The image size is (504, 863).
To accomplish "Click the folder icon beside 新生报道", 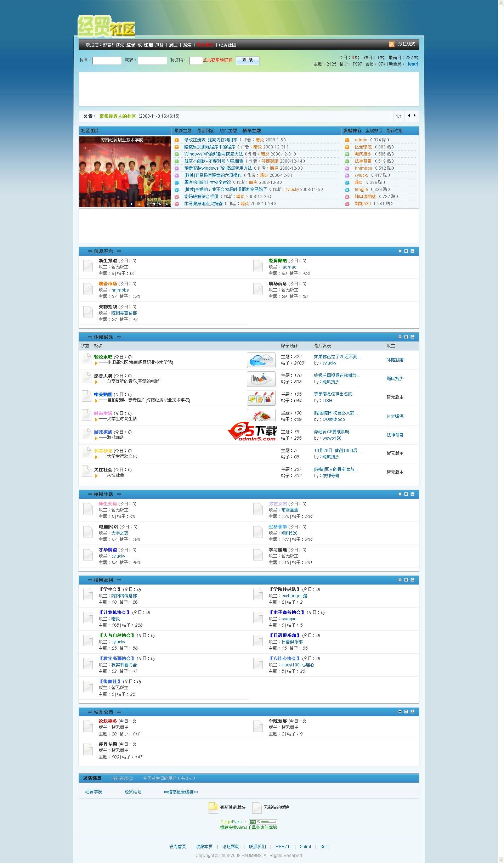I will tap(88, 266).
